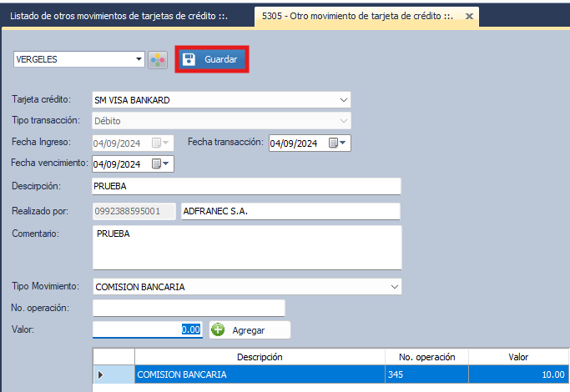Sort by the Valor column header
570x392 pixels.
click(517, 357)
